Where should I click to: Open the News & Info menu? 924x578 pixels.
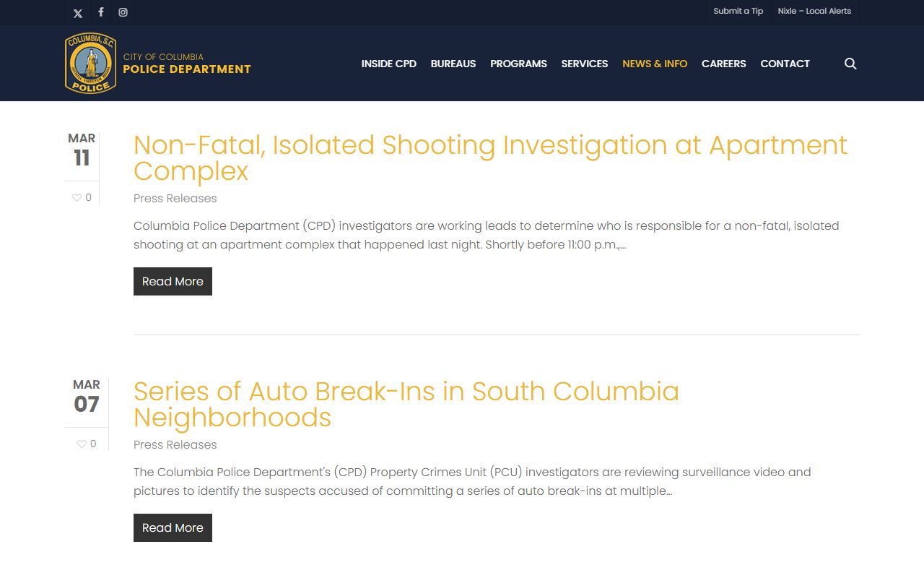pos(655,64)
